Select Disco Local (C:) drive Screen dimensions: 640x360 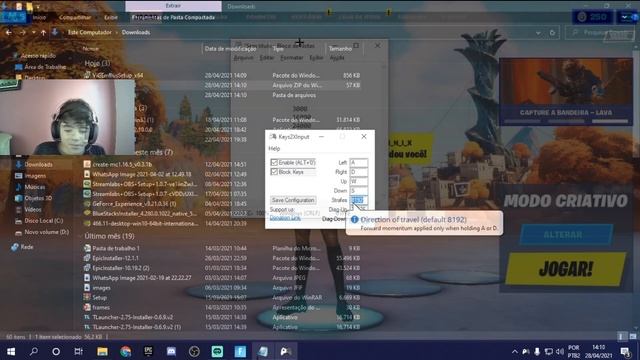pos(44,221)
